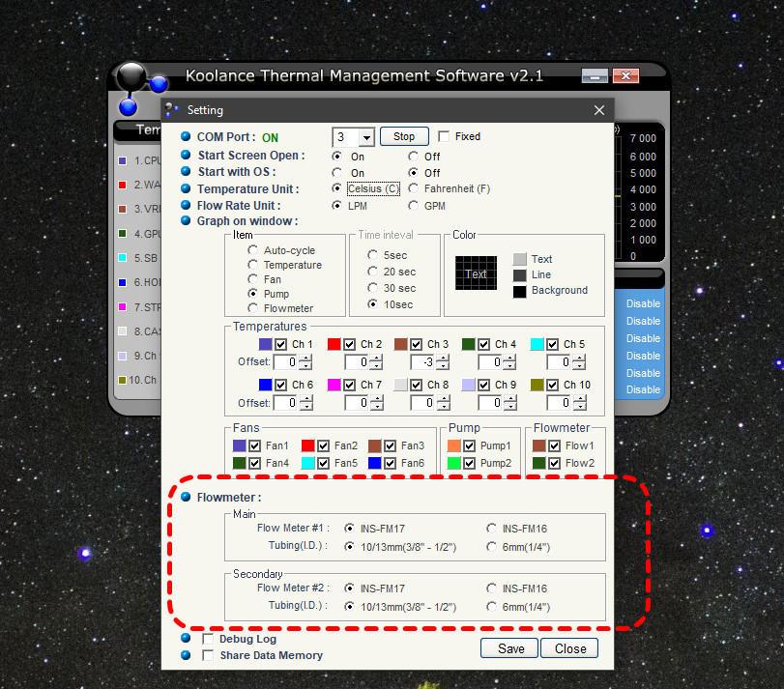Open Ch 1 temperature color swatch
This screenshot has height=689, width=784.
pos(266,344)
